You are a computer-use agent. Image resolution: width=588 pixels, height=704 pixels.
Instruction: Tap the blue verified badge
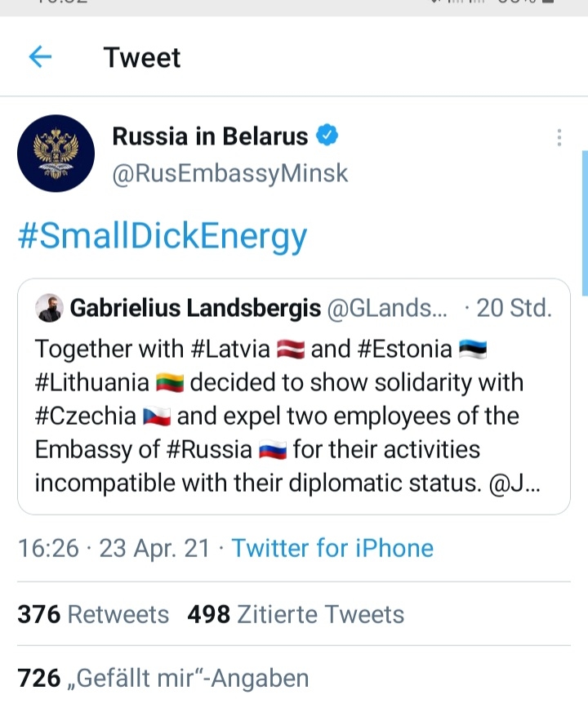tap(327, 136)
